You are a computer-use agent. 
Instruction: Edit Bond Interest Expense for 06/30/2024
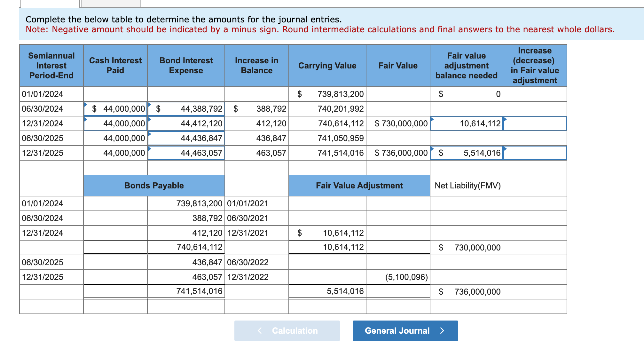click(x=186, y=109)
